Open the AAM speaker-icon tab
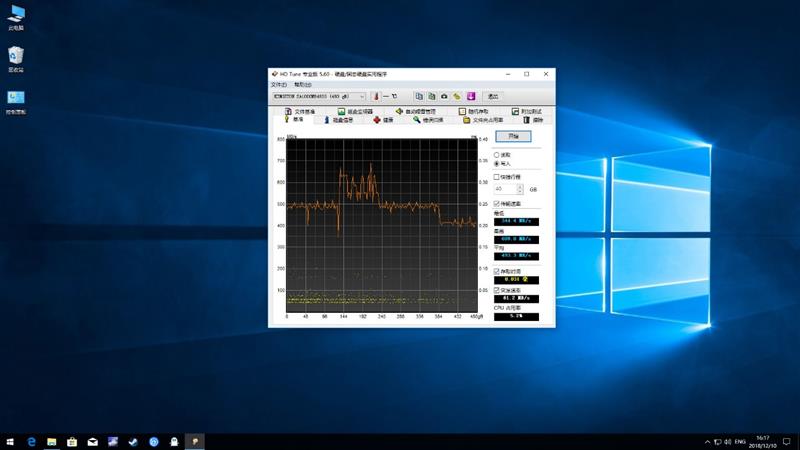800x450 pixels. (x=416, y=111)
